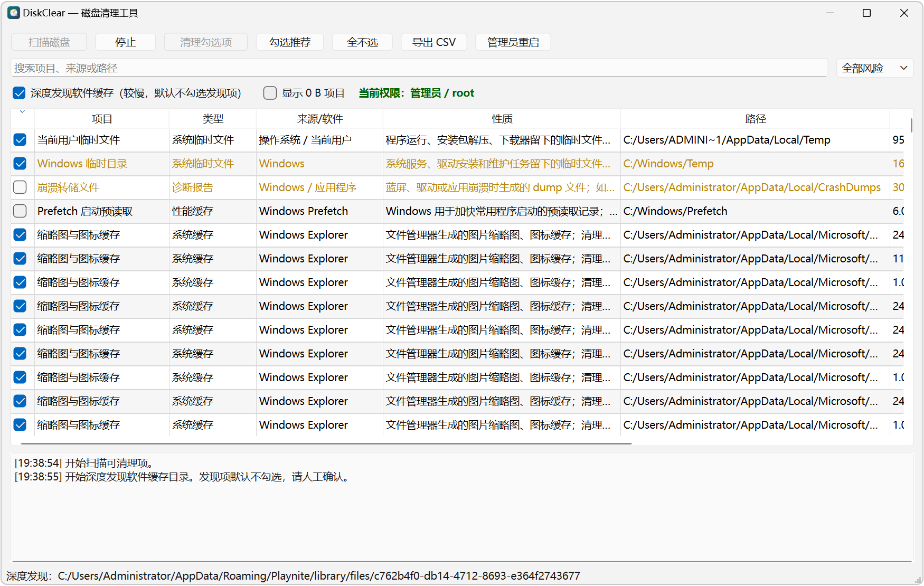Viewport: 924px width, 586px height.
Task: Sort by the 类型 column header
Action: point(213,119)
